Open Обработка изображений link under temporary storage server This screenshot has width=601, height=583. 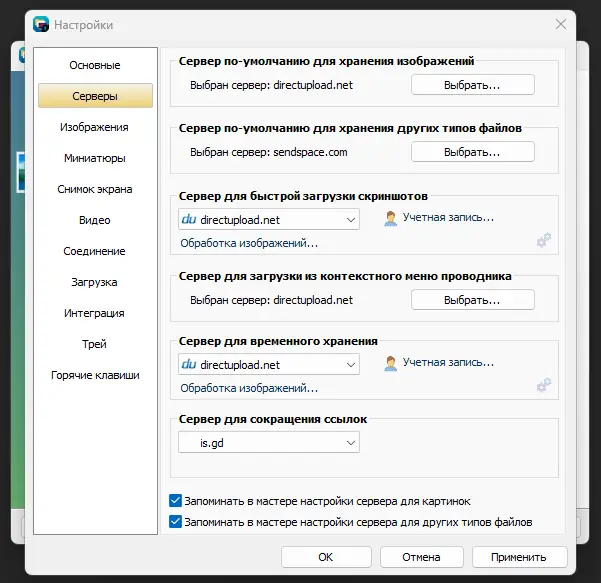[249, 388]
